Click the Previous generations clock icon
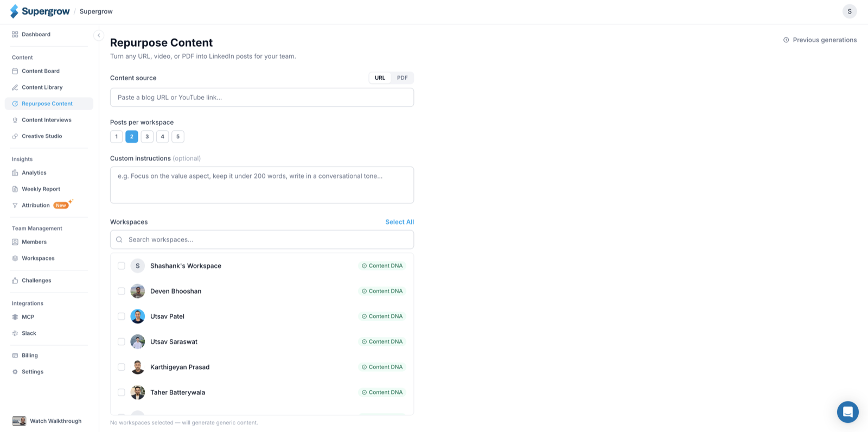Viewport: 868px width, 432px height. pyautogui.click(x=786, y=40)
